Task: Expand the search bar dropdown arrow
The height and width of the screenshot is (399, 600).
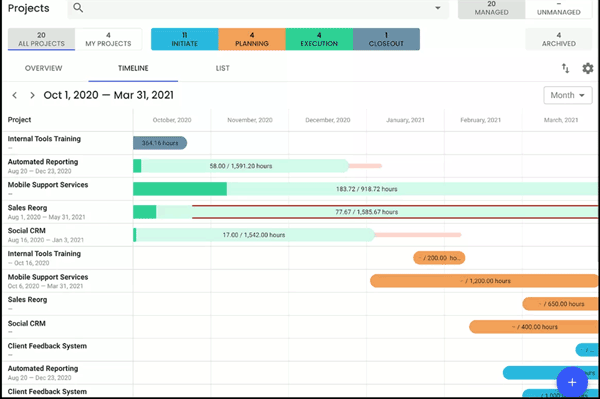Action: pos(438,8)
